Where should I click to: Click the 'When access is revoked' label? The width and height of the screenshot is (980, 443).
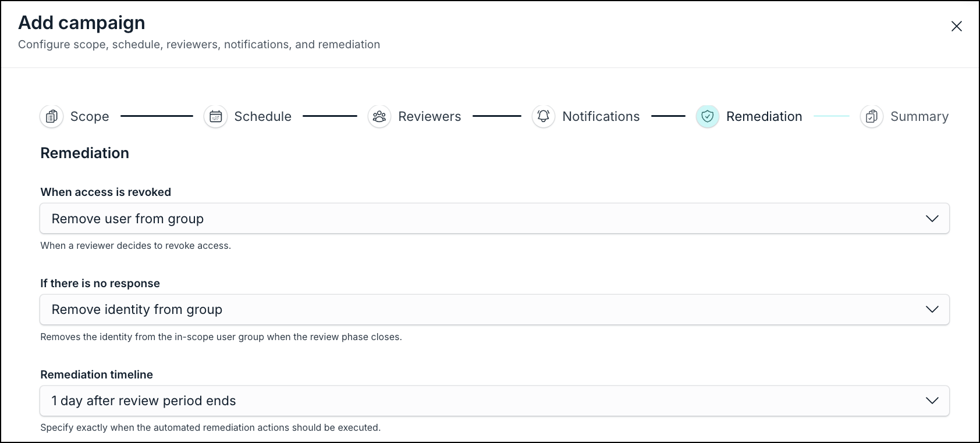[106, 192]
